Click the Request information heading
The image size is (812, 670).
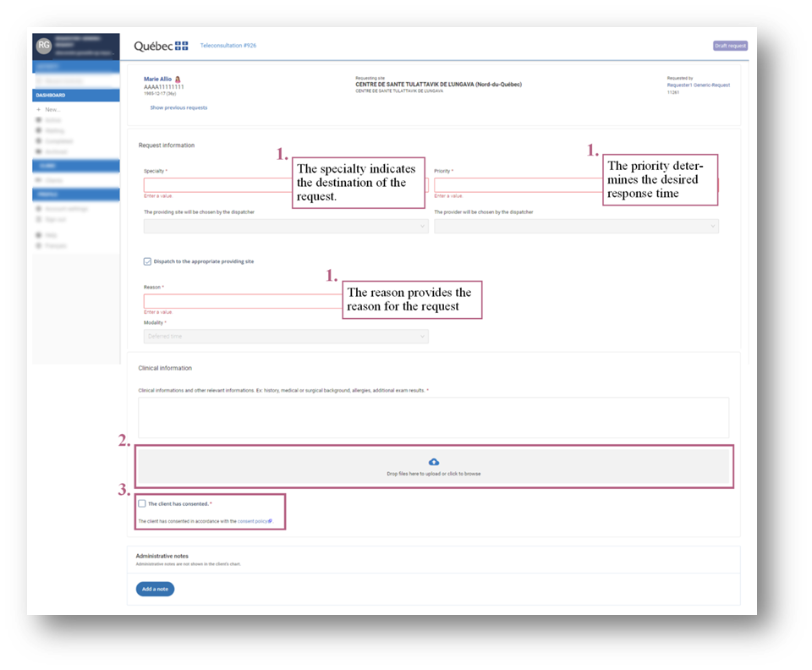click(167, 146)
